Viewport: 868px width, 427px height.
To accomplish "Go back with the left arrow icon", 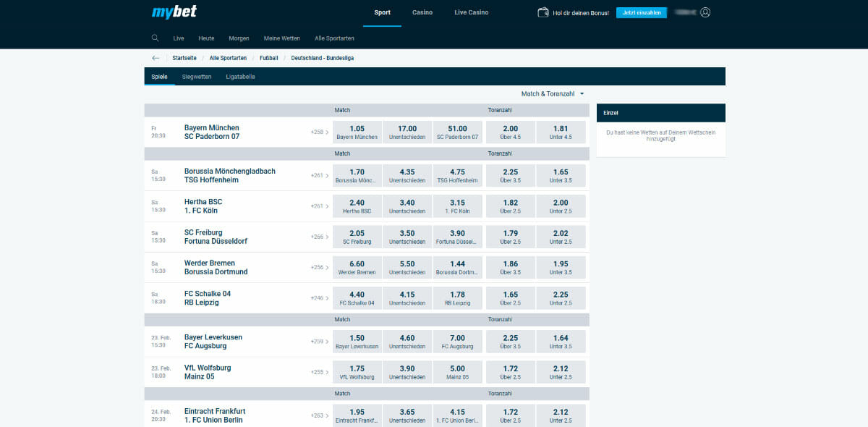I will point(156,58).
